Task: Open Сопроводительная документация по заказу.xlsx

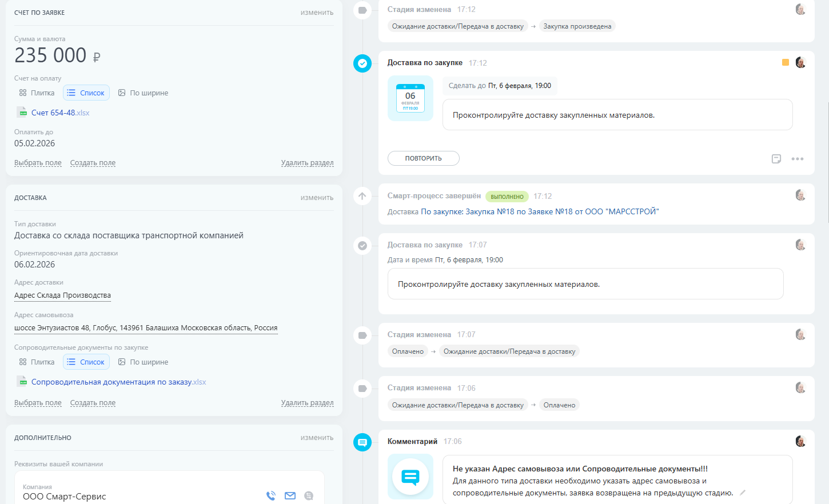Action: [119, 382]
